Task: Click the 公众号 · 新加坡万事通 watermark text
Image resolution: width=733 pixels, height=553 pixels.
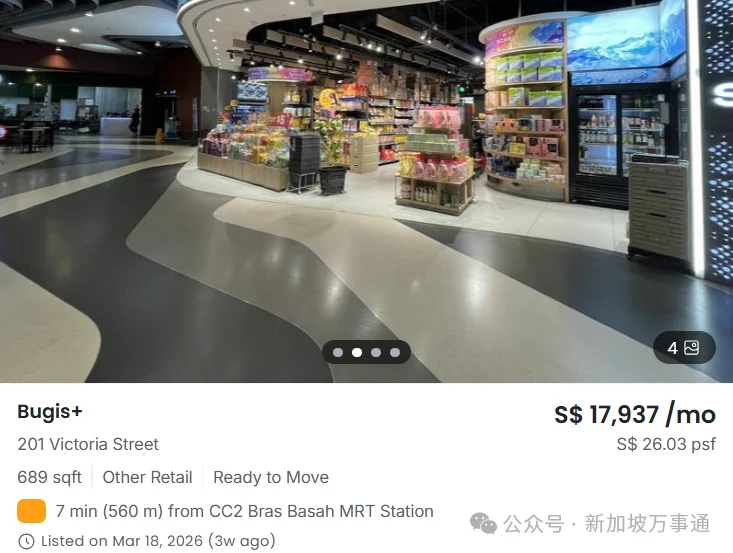Action: tap(607, 524)
